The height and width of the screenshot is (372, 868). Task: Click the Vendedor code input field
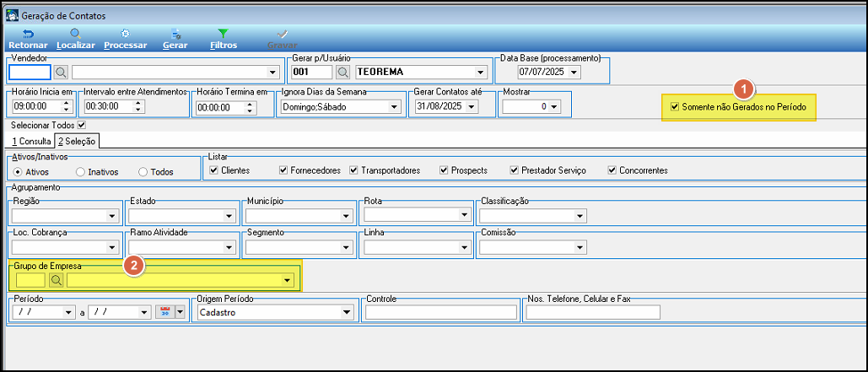pos(30,72)
